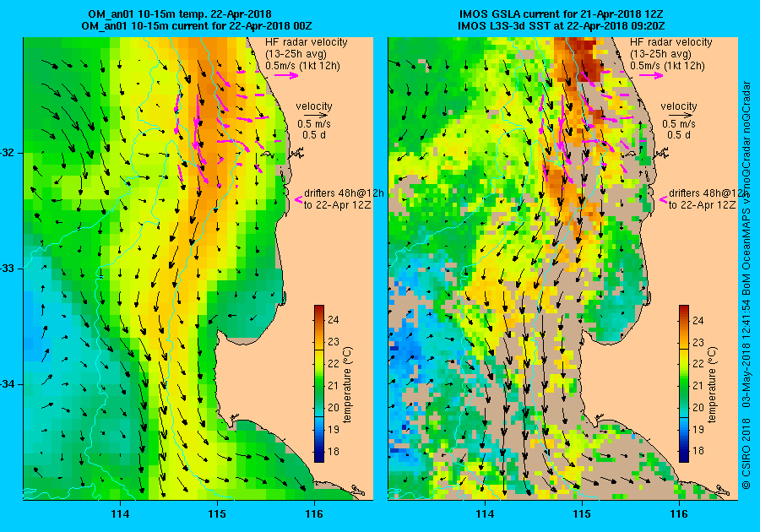The width and height of the screenshot is (760, 532).
Task: Click longitude label 116 under IMOS map
Action: click(x=679, y=513)
